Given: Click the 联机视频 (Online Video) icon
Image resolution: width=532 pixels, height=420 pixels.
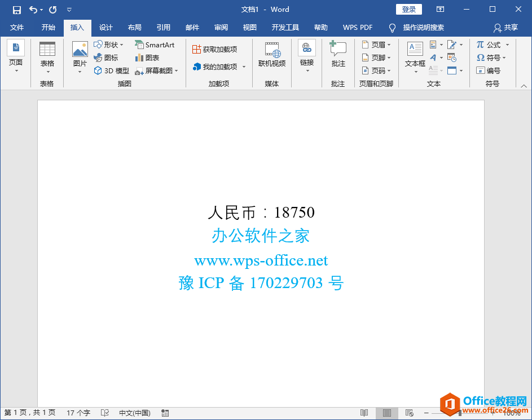Looking at the screenshot, I should point(272,54).
